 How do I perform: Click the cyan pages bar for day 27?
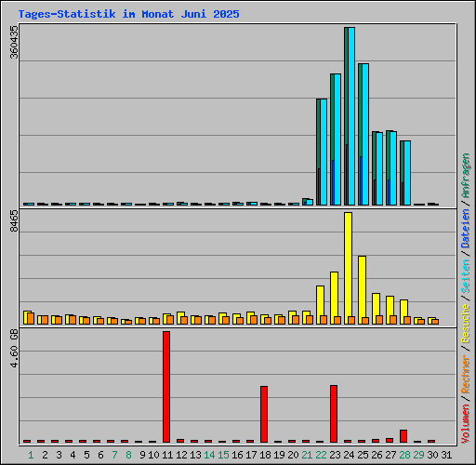(x=393, y=168)
